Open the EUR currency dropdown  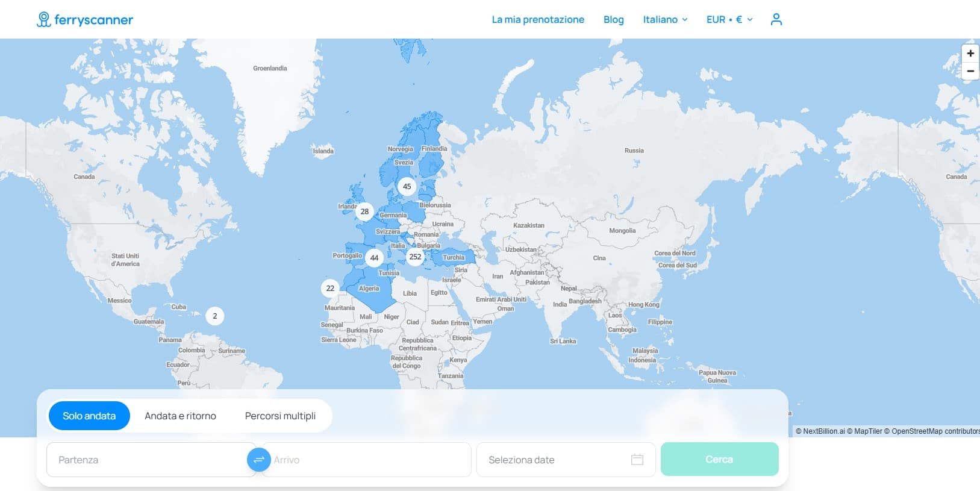pyautogui.click(x=729, y=19)
